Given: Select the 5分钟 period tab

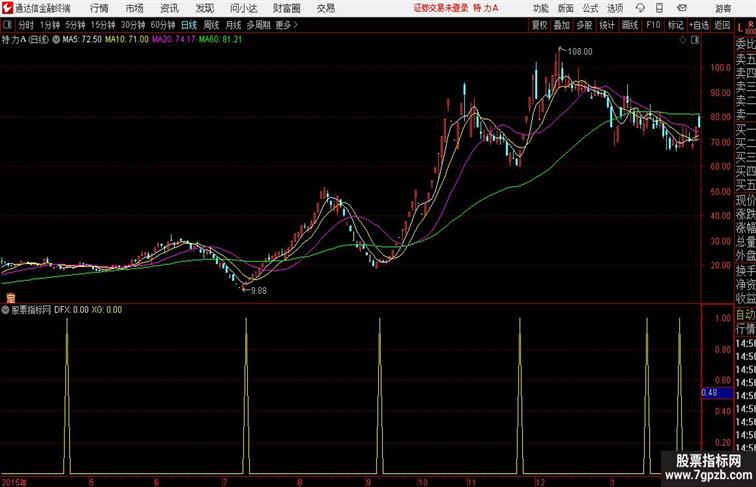Looking at the screenshot, I should [x=75, y=25].
